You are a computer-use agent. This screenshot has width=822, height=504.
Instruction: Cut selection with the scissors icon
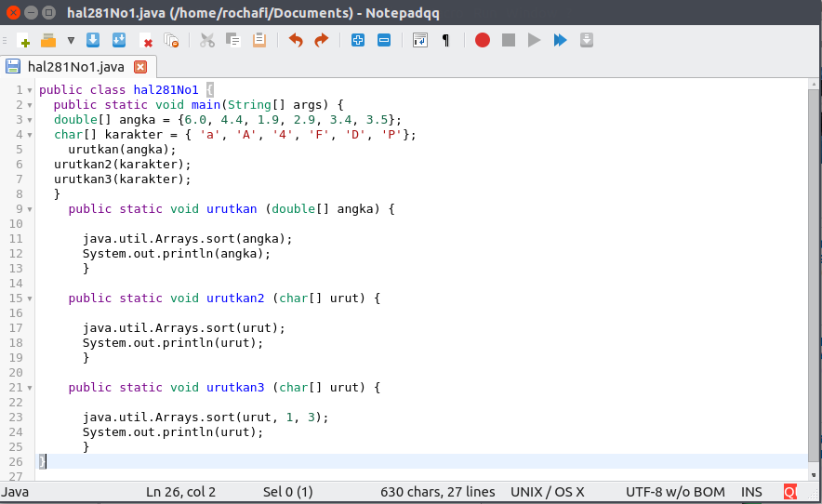point(207,40)
